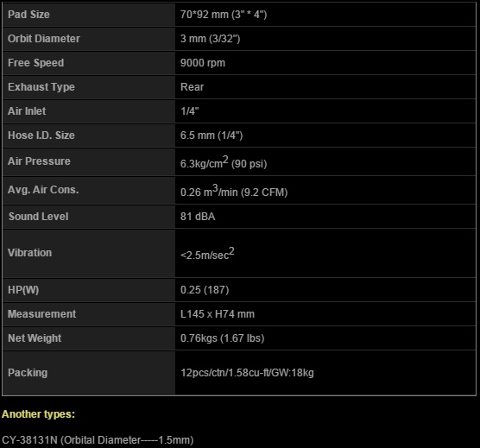Click the 'HP(W)' label
Viewport: 480px width, 448px height.
point(23,290)
